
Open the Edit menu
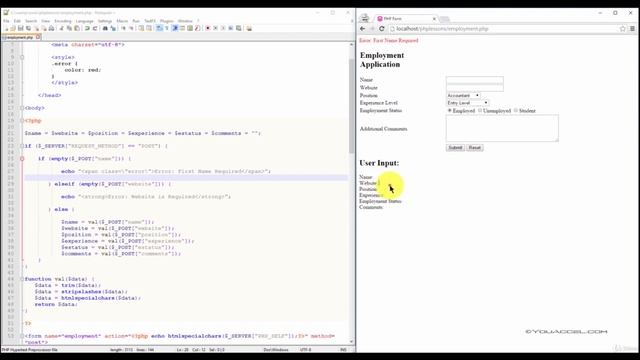[17, 21]
